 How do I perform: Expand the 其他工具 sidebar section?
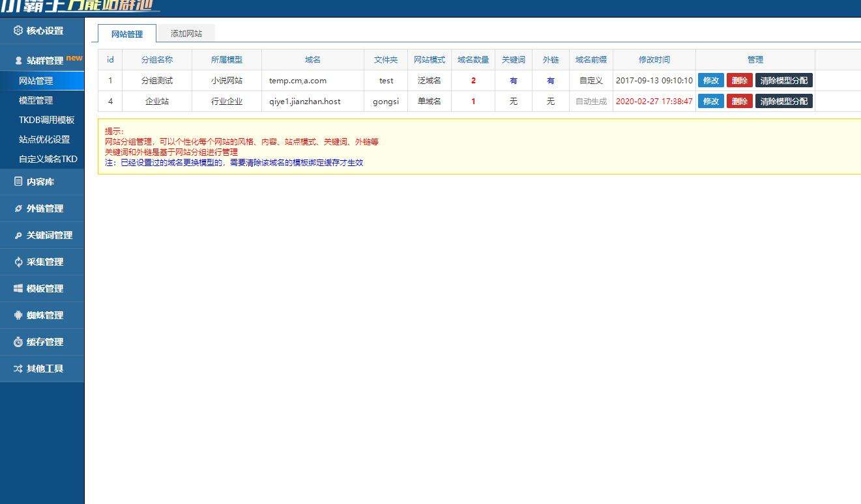(x=42, y=369)
